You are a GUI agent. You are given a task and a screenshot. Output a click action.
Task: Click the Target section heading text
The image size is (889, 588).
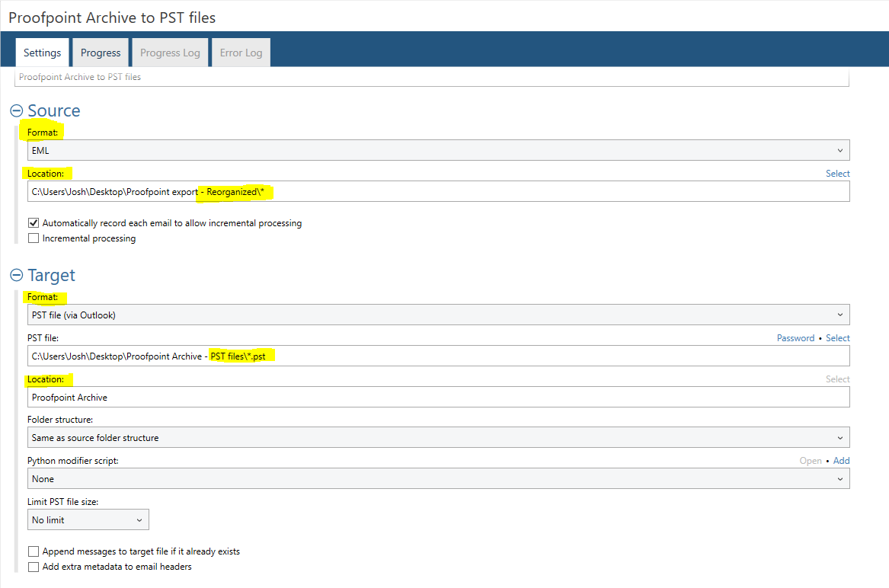tap(51, 275)
